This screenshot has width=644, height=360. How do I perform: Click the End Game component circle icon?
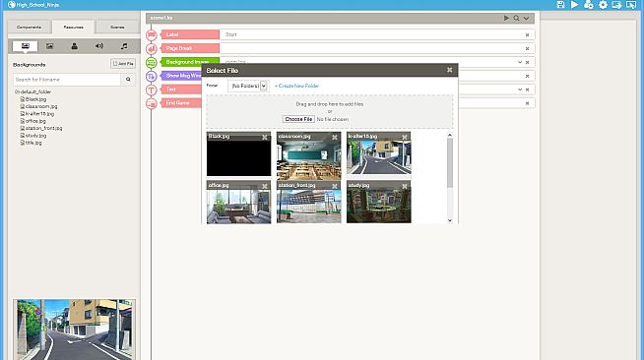click(x=151, y=103)
